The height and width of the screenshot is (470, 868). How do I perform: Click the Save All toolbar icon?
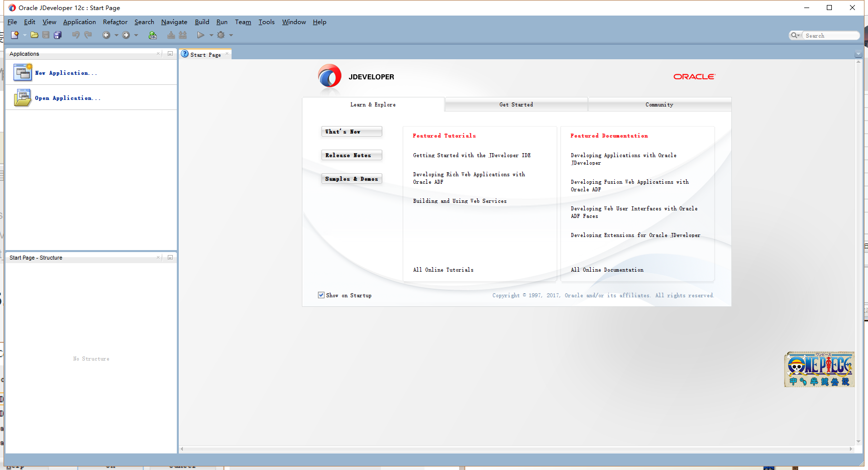57,35
